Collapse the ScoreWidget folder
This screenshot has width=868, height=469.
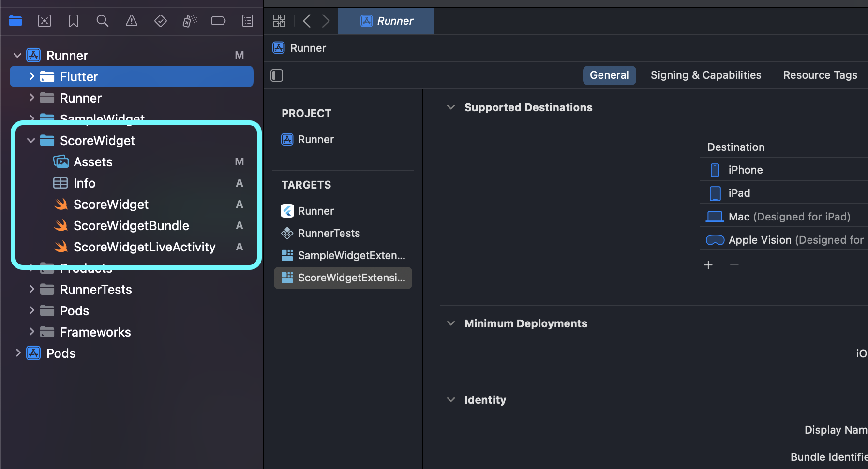pyautogui.click(x=31, y=140)
